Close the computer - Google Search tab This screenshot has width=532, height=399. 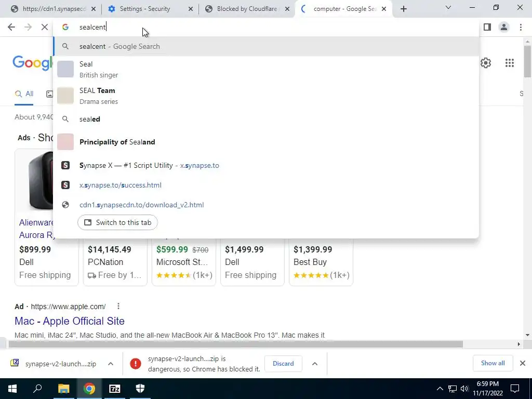point(384,9)
